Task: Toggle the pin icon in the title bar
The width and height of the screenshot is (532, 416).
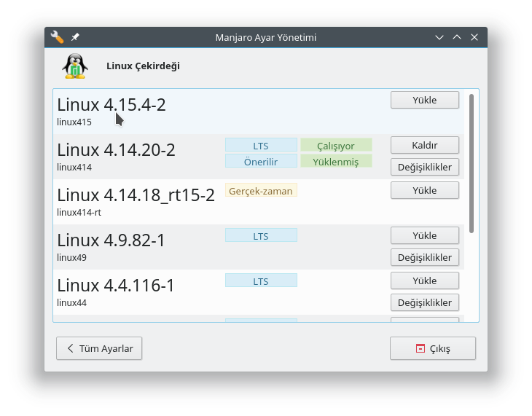Action: [x=75, y=37]
